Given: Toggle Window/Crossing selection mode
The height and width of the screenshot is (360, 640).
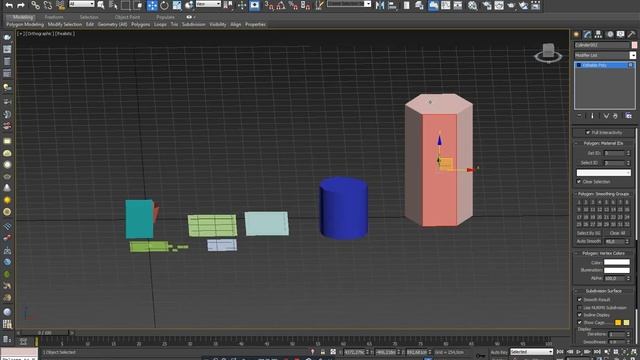Looking at the screenshot, I should pos(138,5).
